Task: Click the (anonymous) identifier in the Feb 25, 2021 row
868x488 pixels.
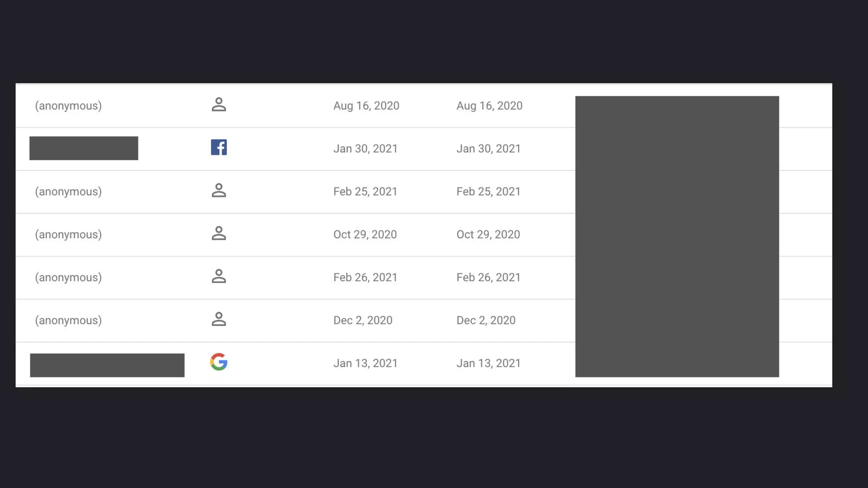Action: (x=68, y=191)
